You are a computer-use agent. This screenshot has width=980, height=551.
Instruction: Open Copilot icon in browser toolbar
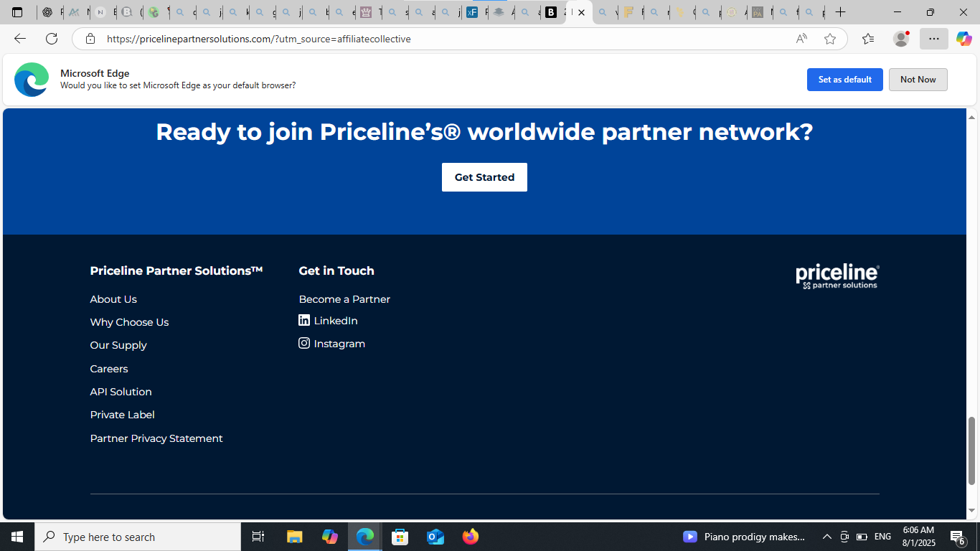(963, 39)
